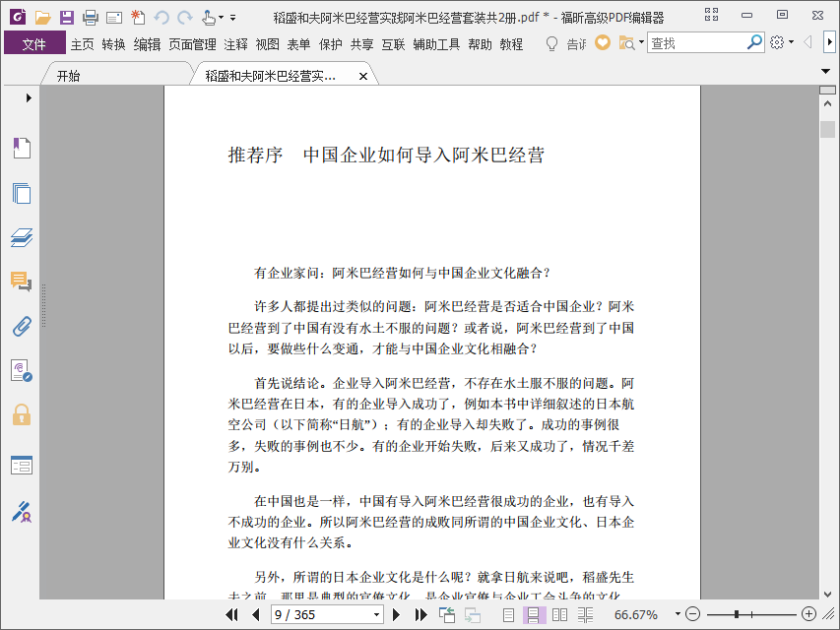Go to the previous view
840x630 pixels.
tap(447, 615)
